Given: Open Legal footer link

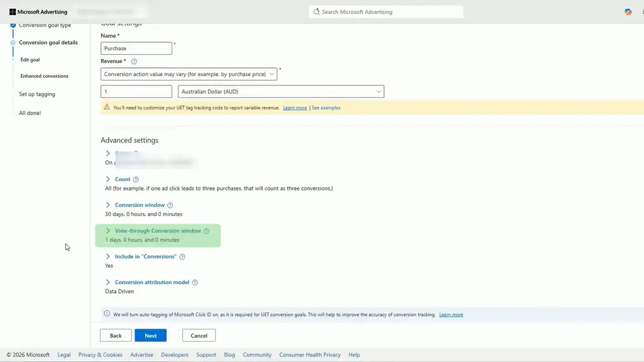Looking at the screenshot, I should pyautogui.click(x=64, y=355).
